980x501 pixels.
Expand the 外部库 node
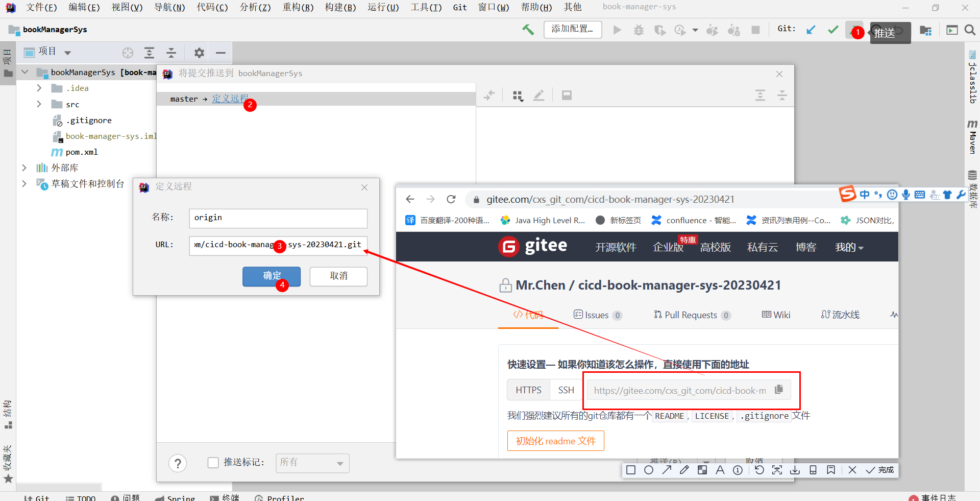coord(24,168)
